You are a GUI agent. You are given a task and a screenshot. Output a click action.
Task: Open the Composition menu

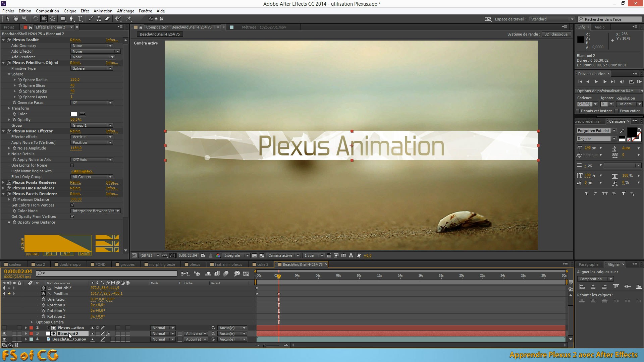click(x=47, y=11)
